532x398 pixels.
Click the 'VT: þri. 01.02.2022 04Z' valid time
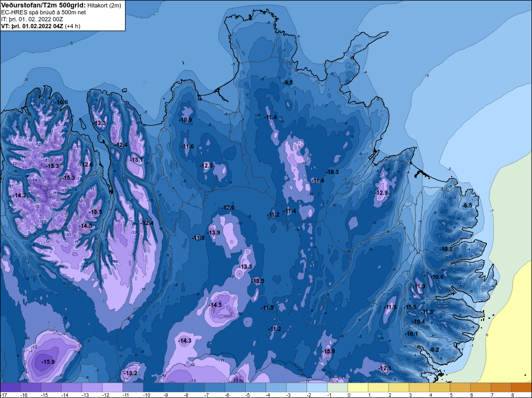[x=32, y=26]
